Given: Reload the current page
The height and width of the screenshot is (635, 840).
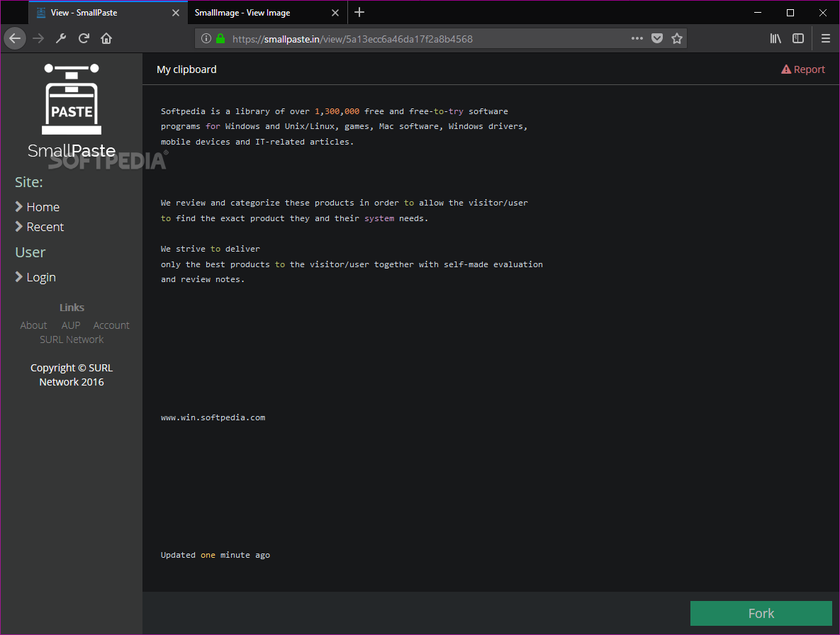Looking at the screenshot, I should tap(84, 38).
